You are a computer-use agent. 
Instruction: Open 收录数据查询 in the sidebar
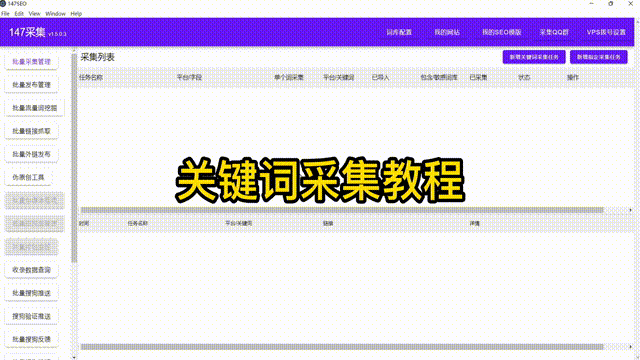31,270
